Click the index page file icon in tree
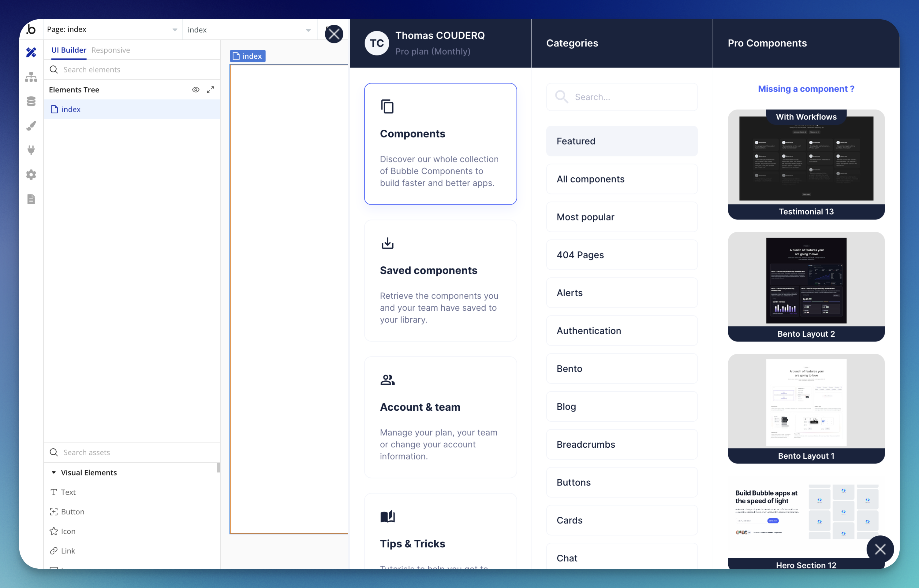Viewport: 919px width, 588px height. click(x=54, y=109)
